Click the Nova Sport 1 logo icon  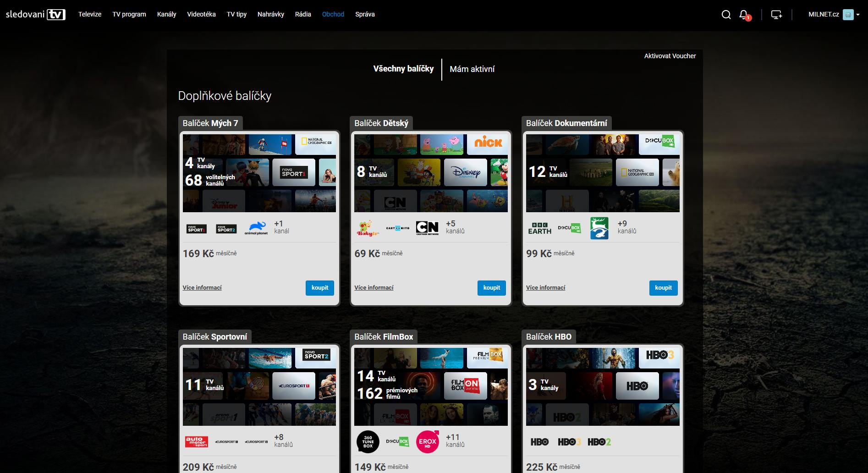pyautogui.click(x=197, y=229)
